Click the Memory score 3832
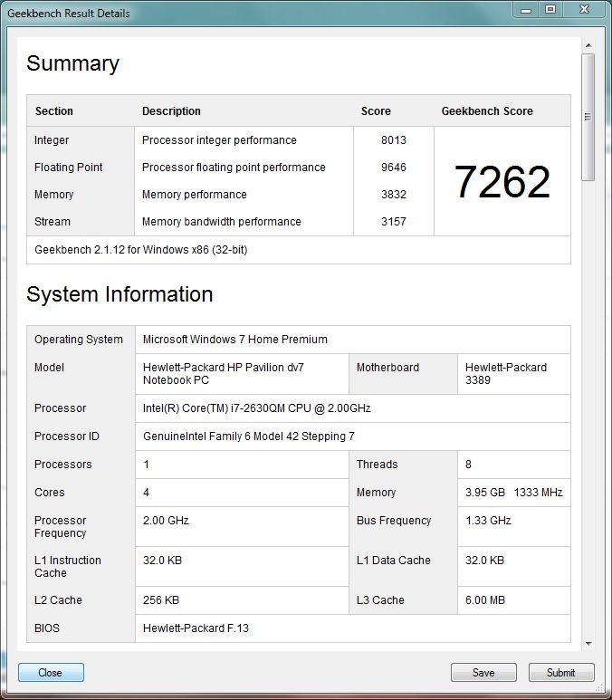The image size is (612, 700). click(x=394, y=195)
